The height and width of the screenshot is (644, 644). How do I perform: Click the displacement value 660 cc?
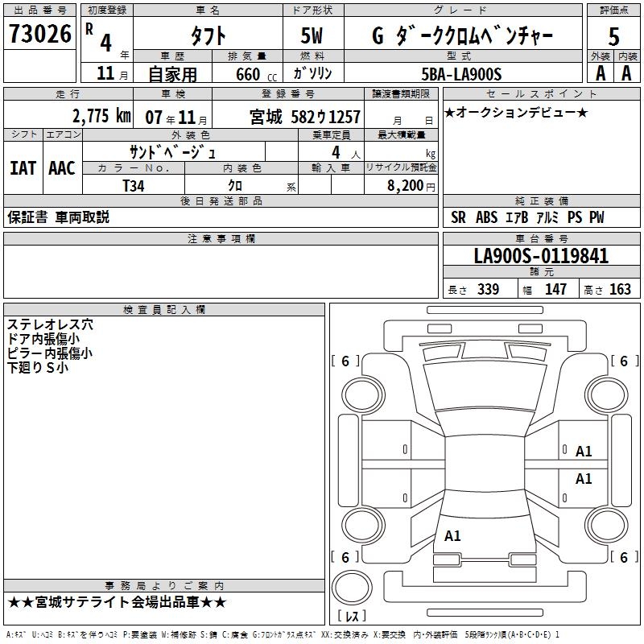(x=256, y=74)
